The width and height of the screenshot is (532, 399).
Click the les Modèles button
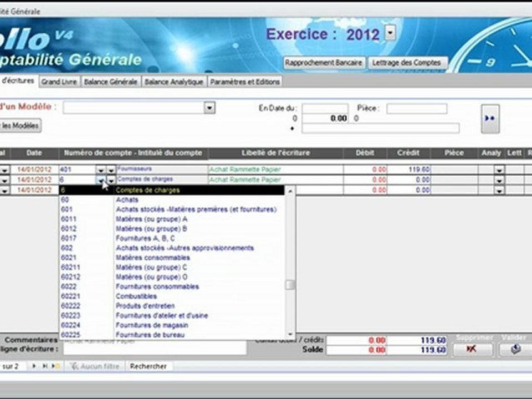click(x=21, y=126)
